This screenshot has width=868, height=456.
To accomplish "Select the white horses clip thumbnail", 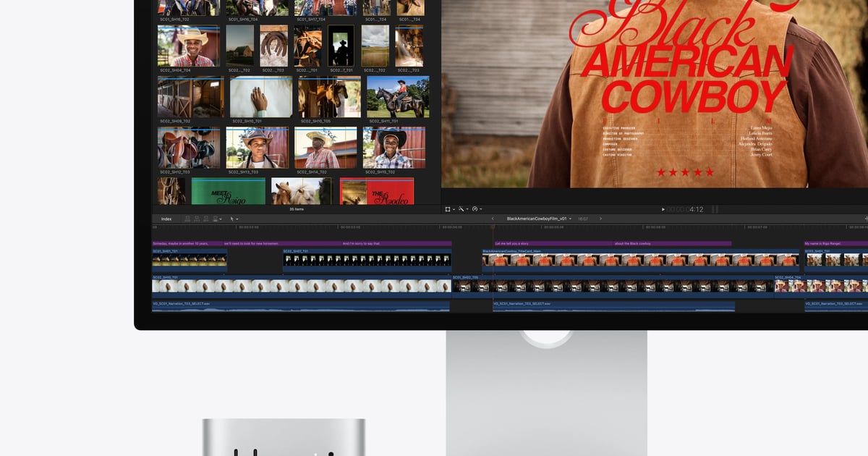I will click(x=302, y=191).
